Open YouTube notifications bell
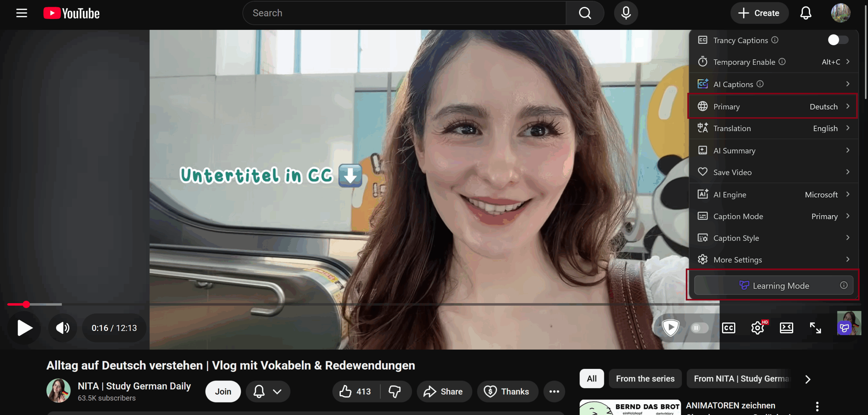The height and width of the screenshot is (415, 868). point(806,13)
